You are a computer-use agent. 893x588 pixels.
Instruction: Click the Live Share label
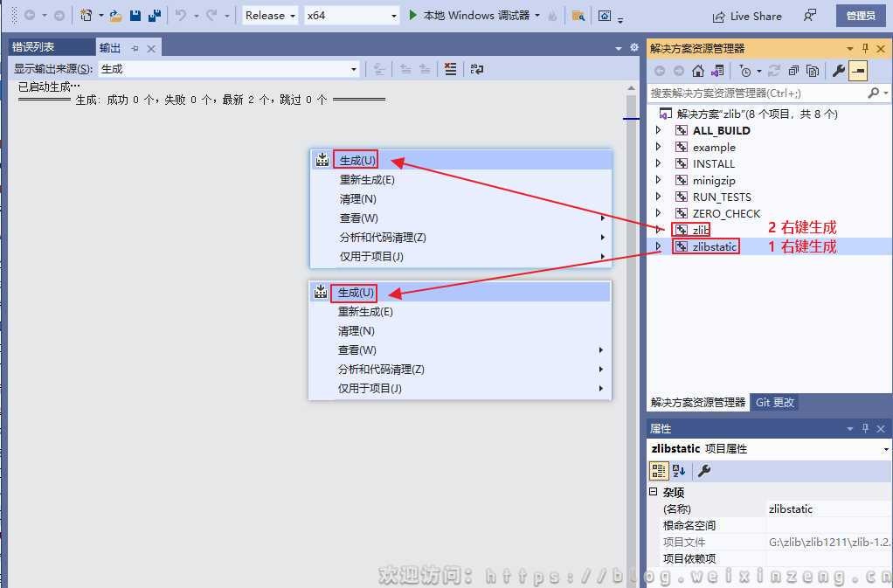[x=756, y=17]
